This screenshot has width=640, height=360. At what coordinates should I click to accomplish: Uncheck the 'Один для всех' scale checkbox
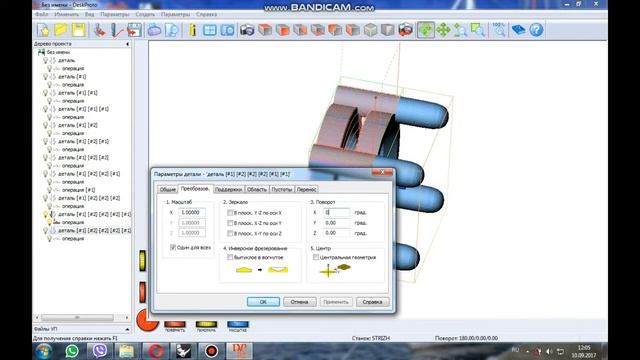[x=173, y=247]
